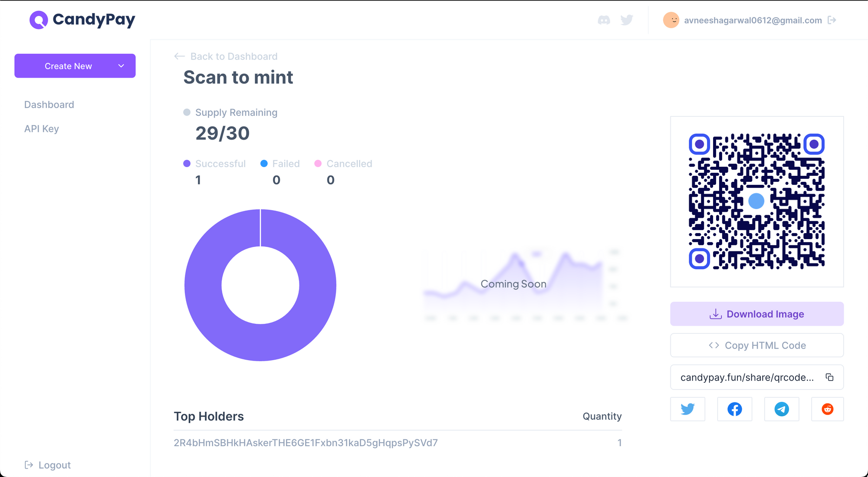868x477 pixels.
Task: Share to Twitter from QR panel
Action: pyautogui.click(x=687, y=409)
